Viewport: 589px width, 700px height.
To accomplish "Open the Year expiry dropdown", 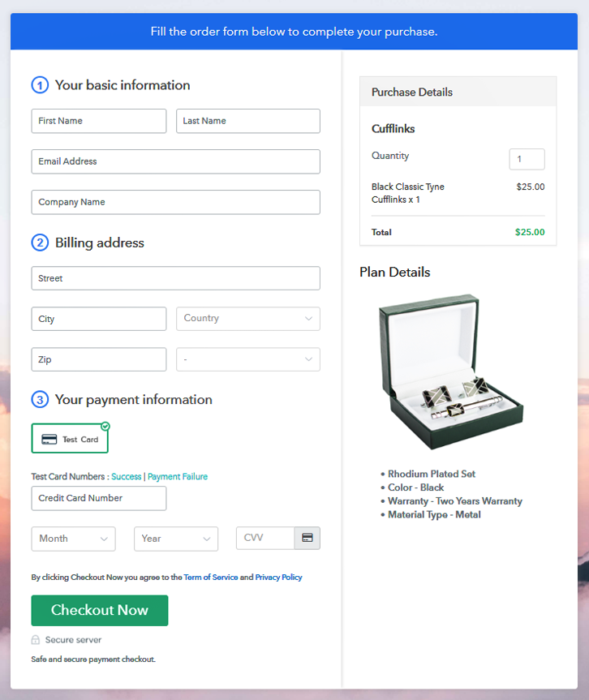I will pos(175,539).
